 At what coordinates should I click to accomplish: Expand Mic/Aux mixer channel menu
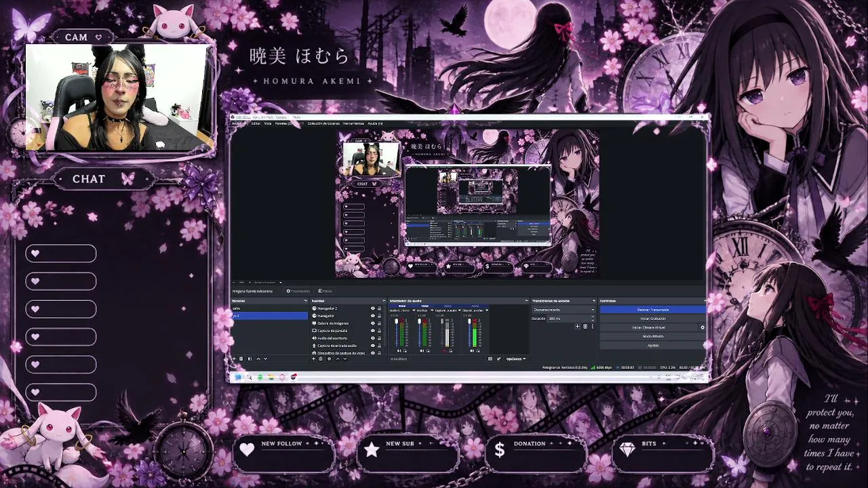pyautogui.click(x=432, y=310)
